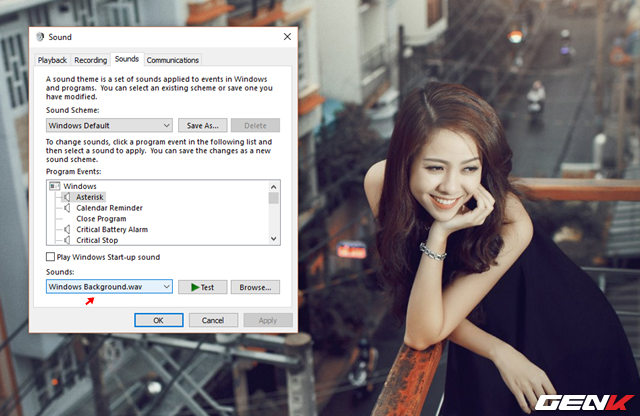Confirm changes with the OK button
The width and height of the screenshot is (640, 416).
[x=158, y=320]
